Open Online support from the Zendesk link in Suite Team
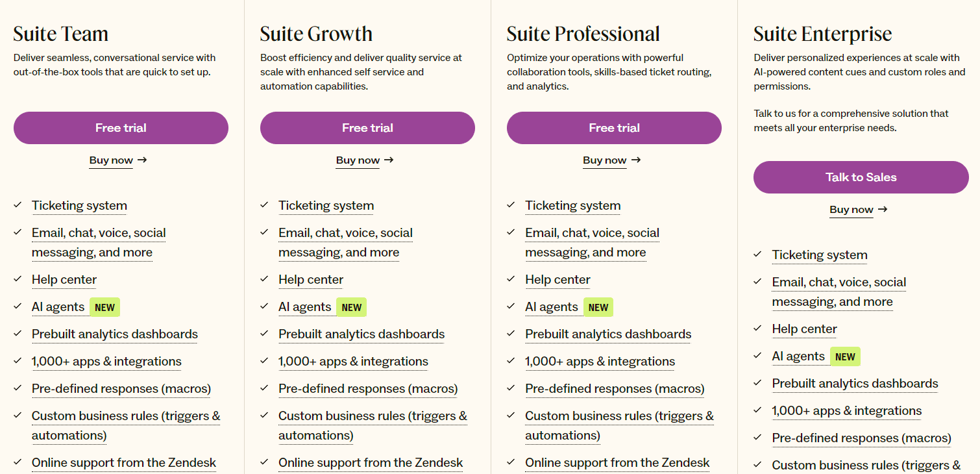This screenshot has height=474, width=980. (123, 462)
